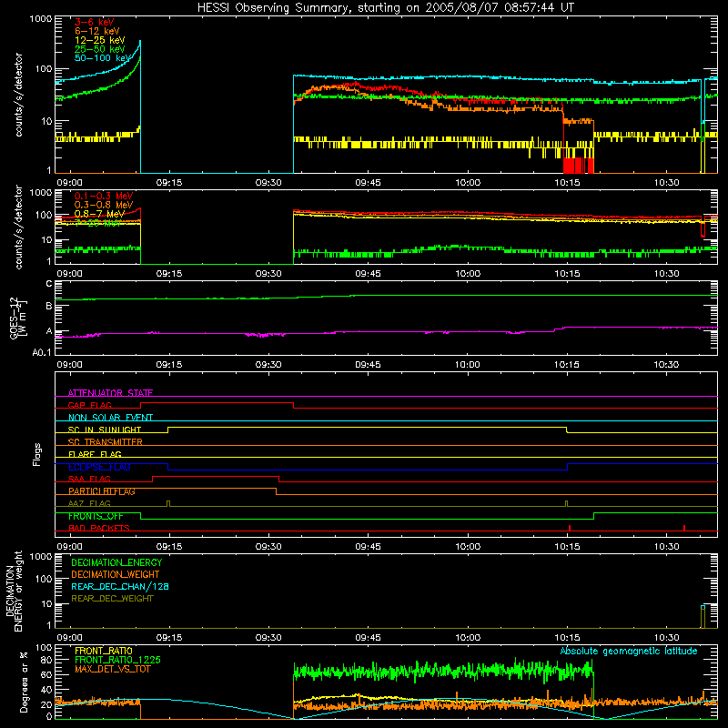
Task: Select the REAR_DEC_CHAN/128 legend label
Action: coord(120,586)
